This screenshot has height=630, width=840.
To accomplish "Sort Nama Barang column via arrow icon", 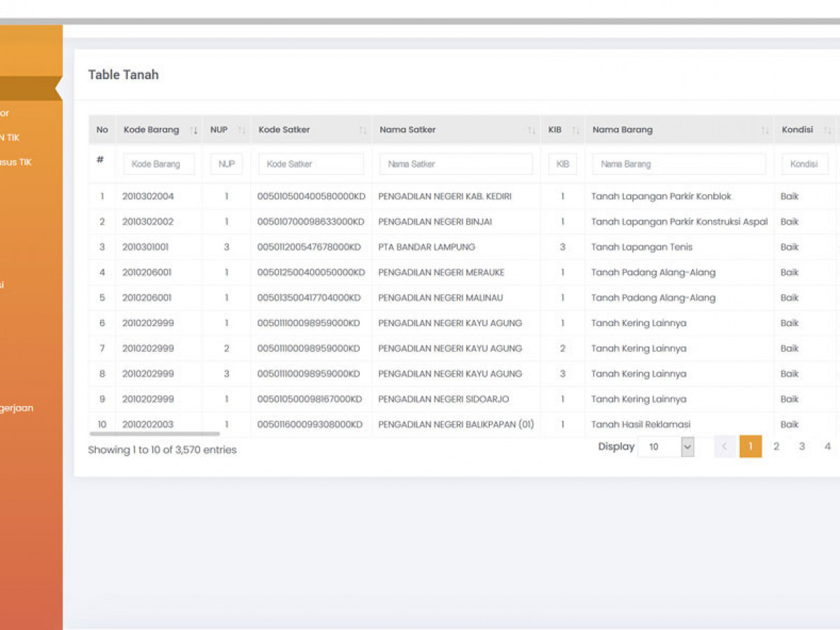I will [764, 130].
